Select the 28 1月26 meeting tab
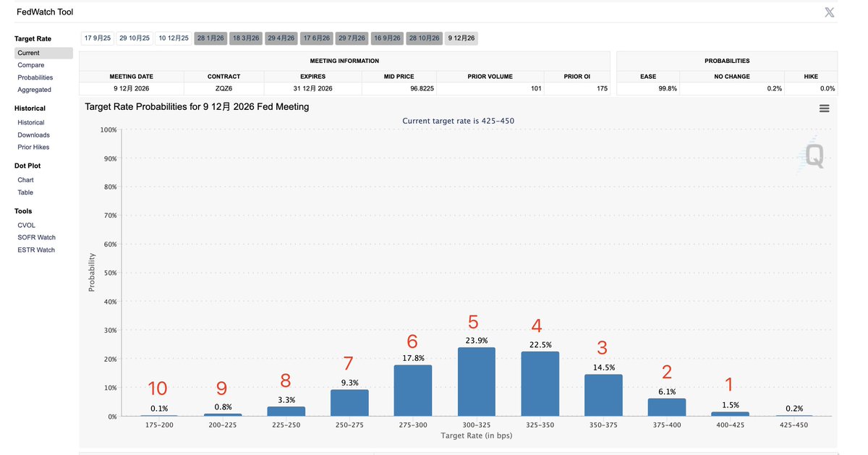868x455 pixels. pyautogui.click(x=210, y=38)
